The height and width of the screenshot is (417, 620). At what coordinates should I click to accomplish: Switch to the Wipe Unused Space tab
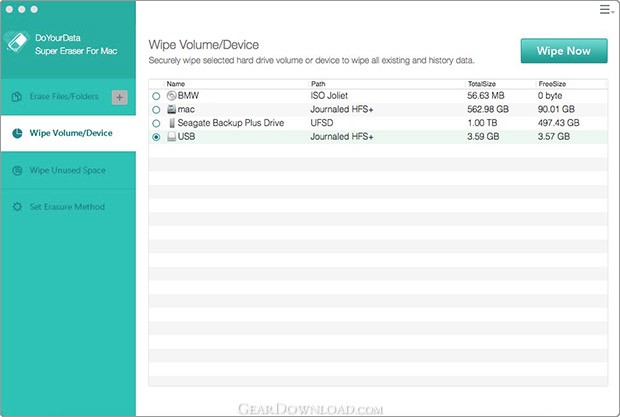[x=68, y=170]
